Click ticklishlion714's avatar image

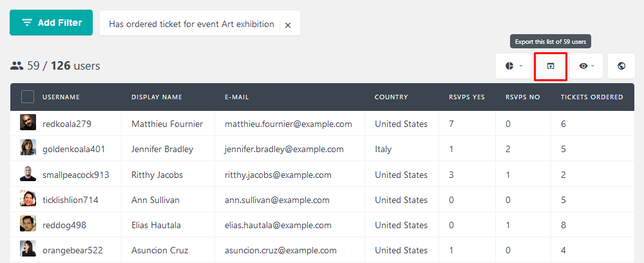point(28,199)
